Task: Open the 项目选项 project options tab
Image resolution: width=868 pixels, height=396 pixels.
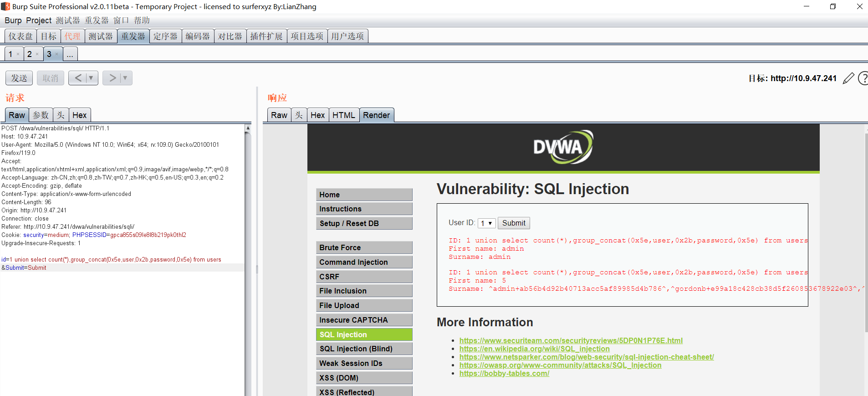Action: [307, 36]
